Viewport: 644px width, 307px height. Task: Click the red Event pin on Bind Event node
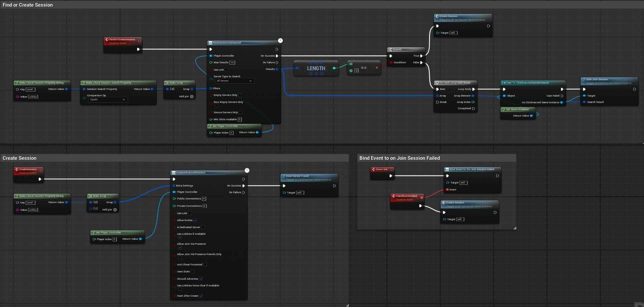pyautogui.click(x=448, y=190)
